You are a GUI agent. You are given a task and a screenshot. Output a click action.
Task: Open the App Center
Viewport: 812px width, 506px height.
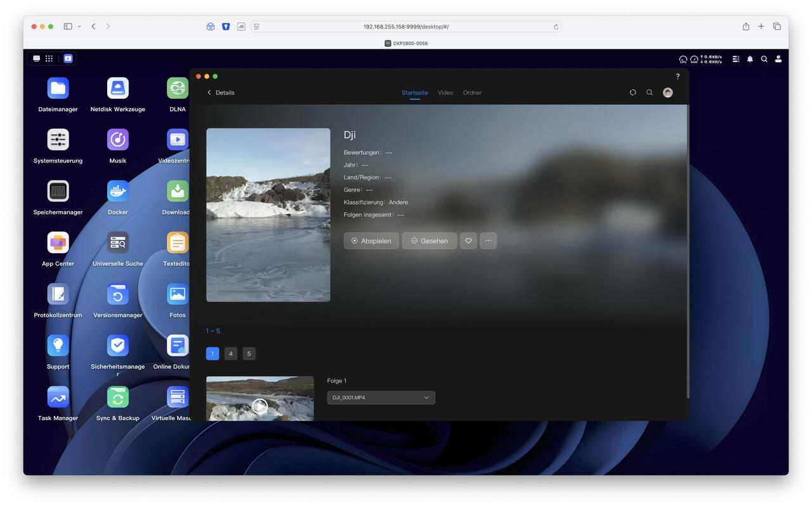tap(58, 242)
